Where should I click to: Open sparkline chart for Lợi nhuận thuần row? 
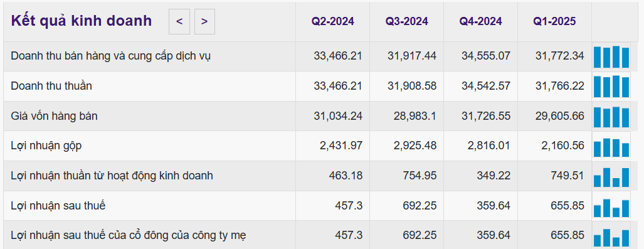(x=611, y=176)
